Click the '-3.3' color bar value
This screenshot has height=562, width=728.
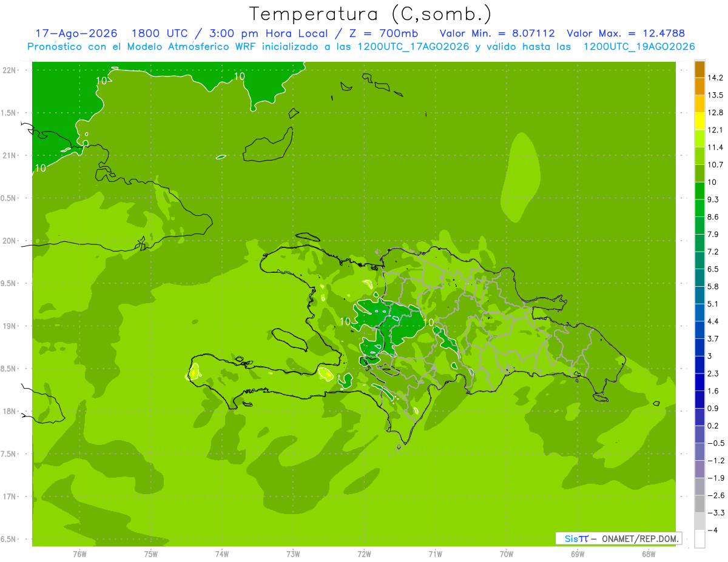point(716,513)
